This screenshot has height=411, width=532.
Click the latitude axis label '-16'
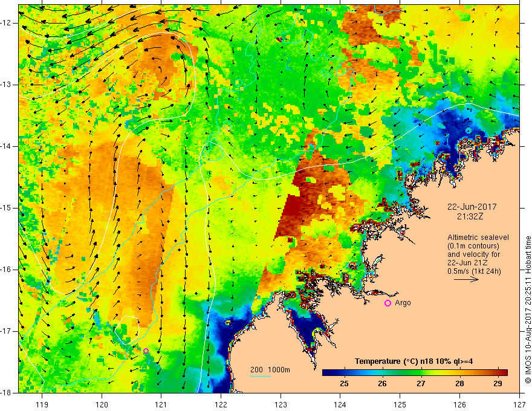click(6, 270)
